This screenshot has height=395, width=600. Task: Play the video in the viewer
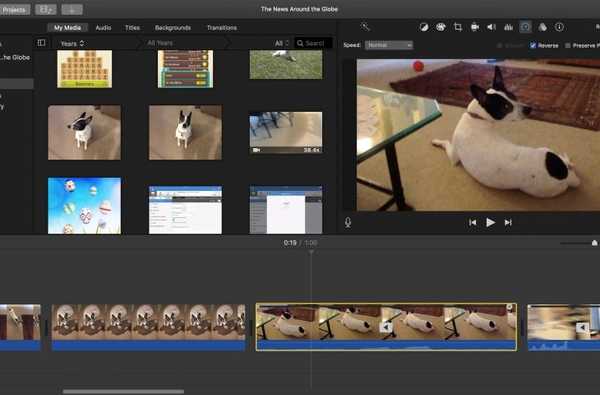(490, 222)
